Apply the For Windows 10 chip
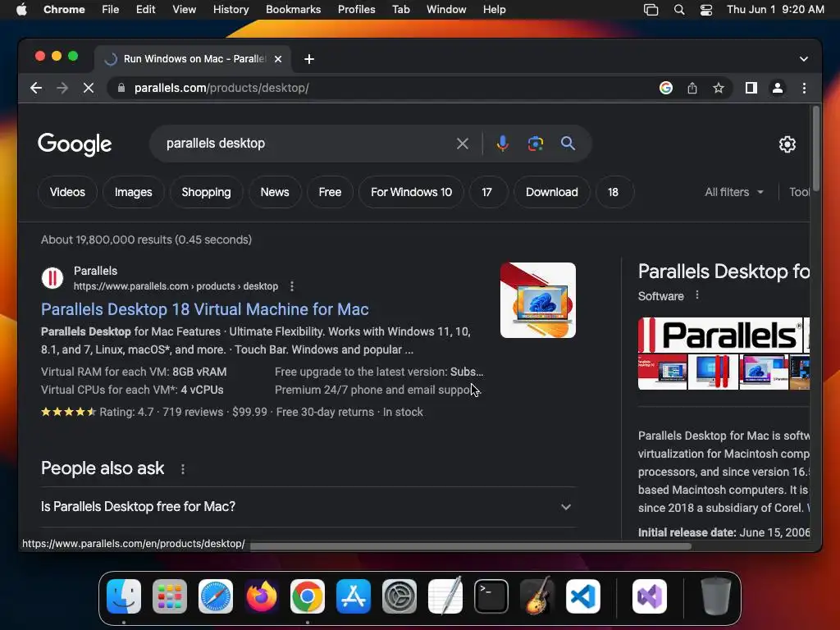 pyautogui.click(x=412, y=192)
